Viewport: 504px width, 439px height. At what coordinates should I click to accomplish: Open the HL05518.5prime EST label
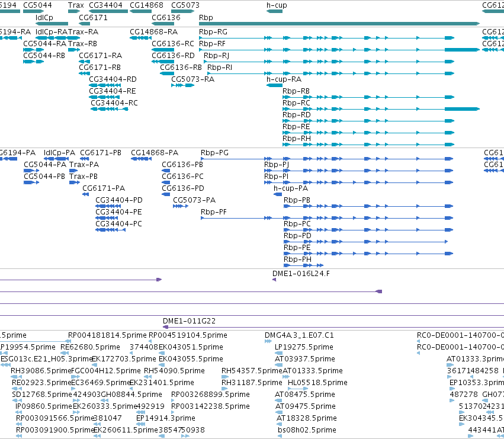point(317,383)
